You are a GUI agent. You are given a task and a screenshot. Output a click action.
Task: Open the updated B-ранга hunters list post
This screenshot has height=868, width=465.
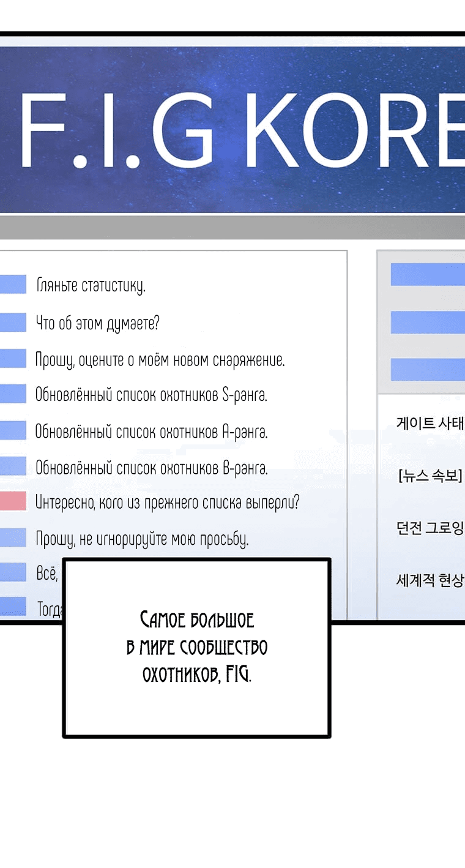[151, 468]
